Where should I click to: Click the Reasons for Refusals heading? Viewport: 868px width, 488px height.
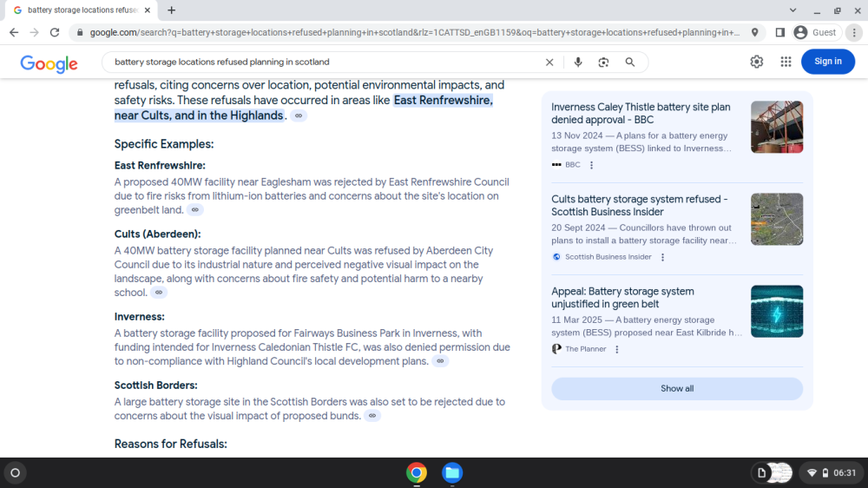click(x=170, y=445)
